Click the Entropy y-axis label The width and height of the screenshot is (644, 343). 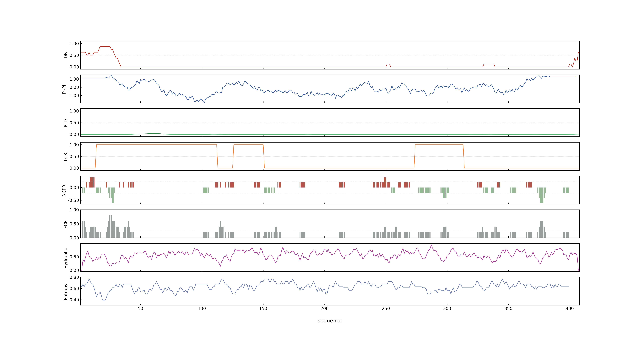66,291
